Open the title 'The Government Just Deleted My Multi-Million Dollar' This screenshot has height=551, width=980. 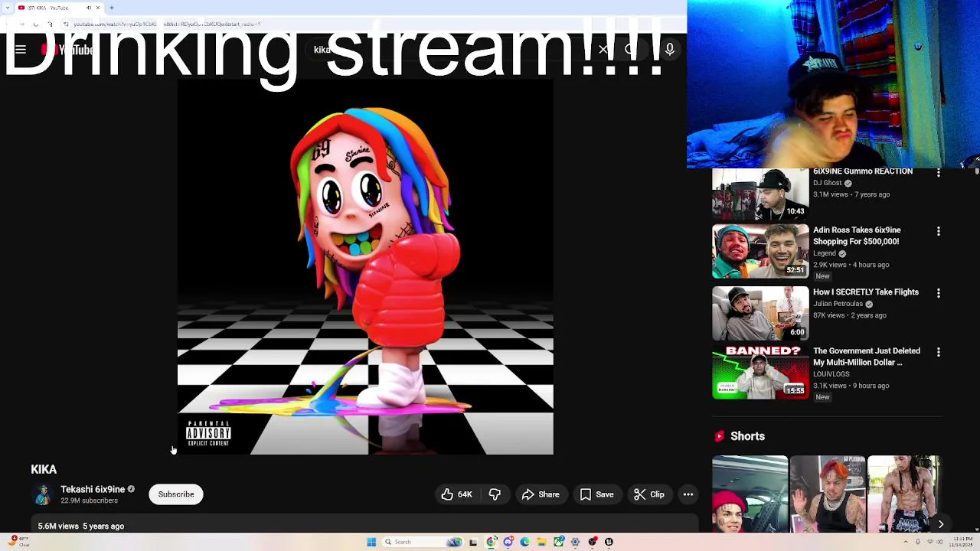(x=867, y=357)
